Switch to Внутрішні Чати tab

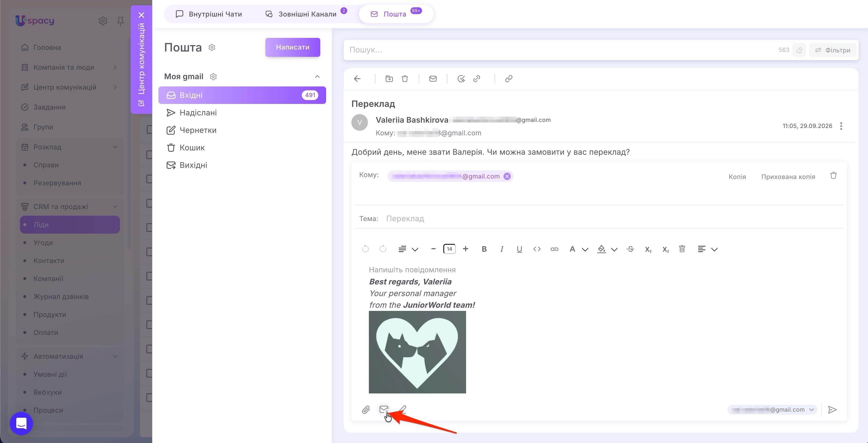pos(209,14)
